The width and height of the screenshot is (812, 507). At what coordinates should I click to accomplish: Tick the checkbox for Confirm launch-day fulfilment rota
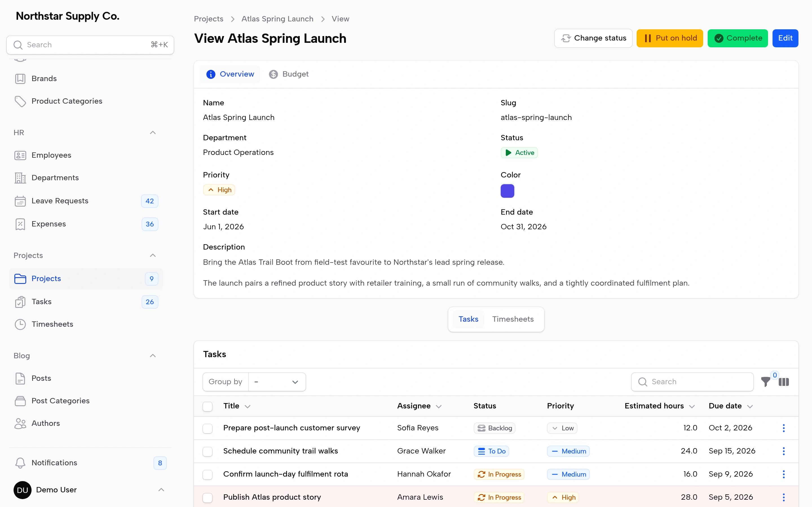(x=207, y=475)
